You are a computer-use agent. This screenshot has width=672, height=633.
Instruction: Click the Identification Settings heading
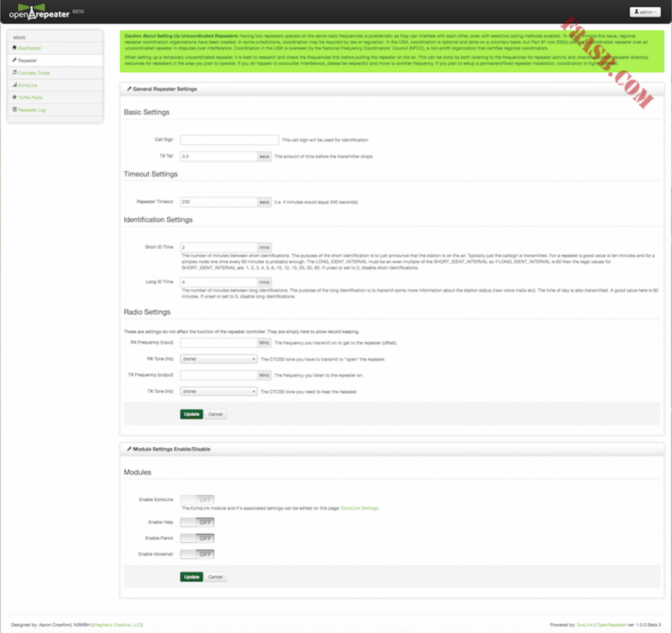(x=158, y=219)
